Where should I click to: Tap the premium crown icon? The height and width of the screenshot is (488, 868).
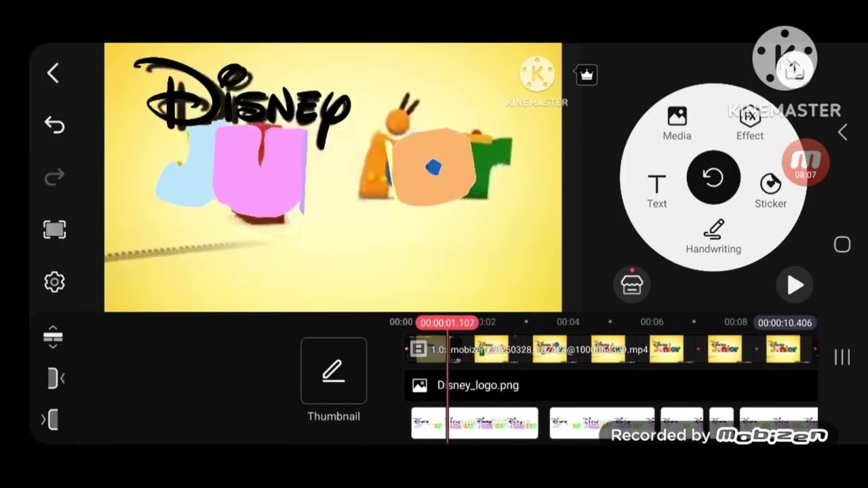587,75
